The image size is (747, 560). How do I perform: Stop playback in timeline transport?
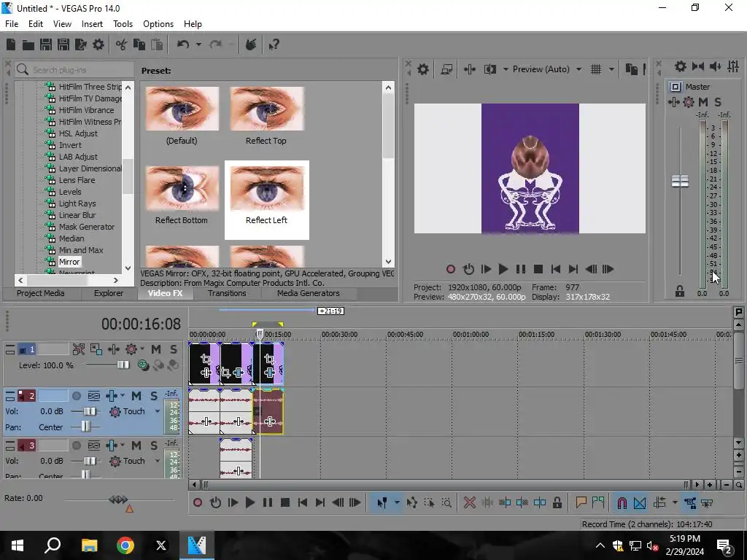(x=285, y=503)
